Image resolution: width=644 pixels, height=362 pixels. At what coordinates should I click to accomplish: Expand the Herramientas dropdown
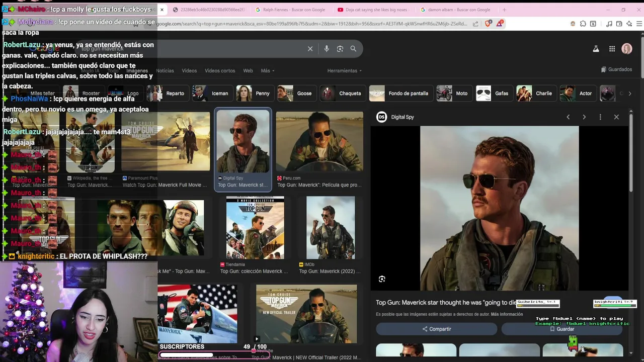click(345, 71)
